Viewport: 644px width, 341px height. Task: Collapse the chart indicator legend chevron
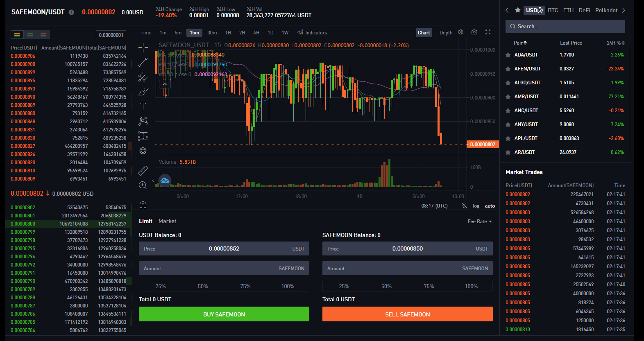(x=165, y=84)
